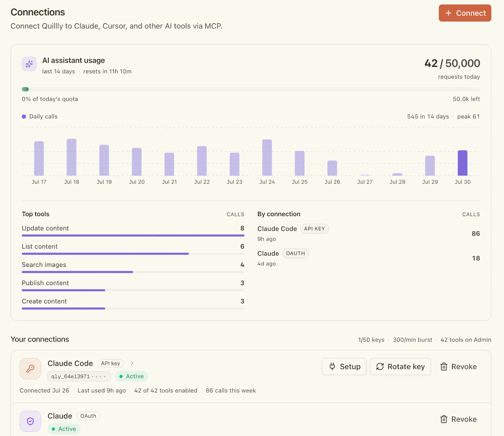Click 'Connected Jul 26' text
Screen dimensions: 504x436
pyautogui.click(x=44, y=390)
